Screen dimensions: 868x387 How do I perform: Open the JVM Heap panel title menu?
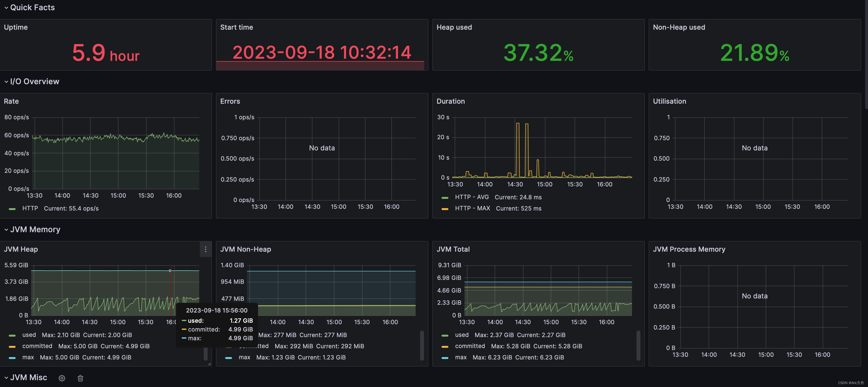point(21,249)
